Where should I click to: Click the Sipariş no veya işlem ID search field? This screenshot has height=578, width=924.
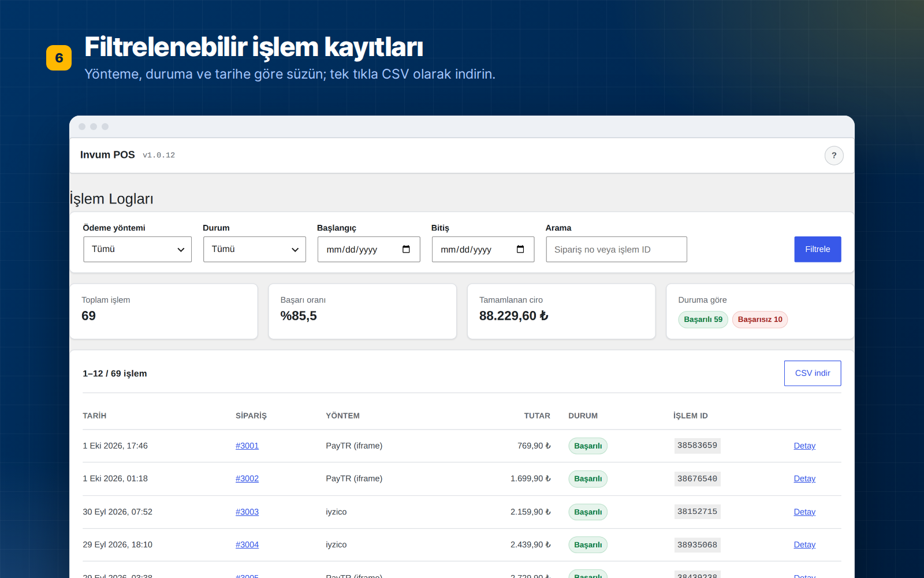point(616,249)
